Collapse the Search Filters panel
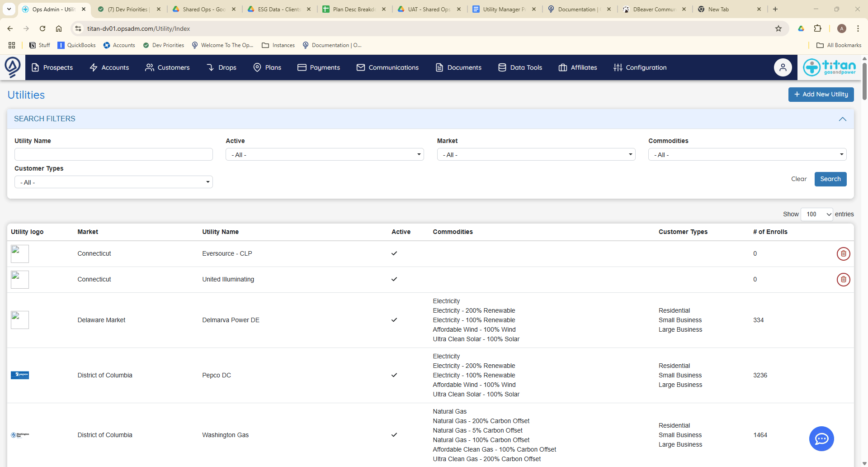The image size is (868, 467). coord(842,119)
